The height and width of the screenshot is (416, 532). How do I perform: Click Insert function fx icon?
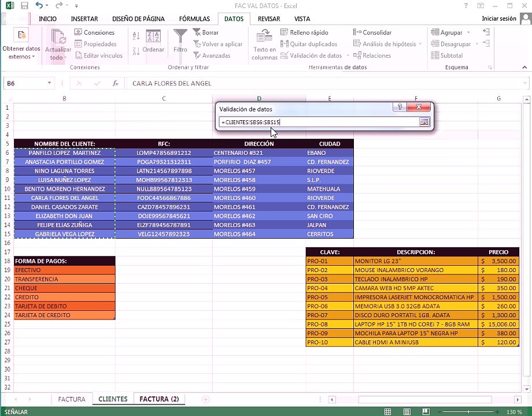(x=115, y=83)
